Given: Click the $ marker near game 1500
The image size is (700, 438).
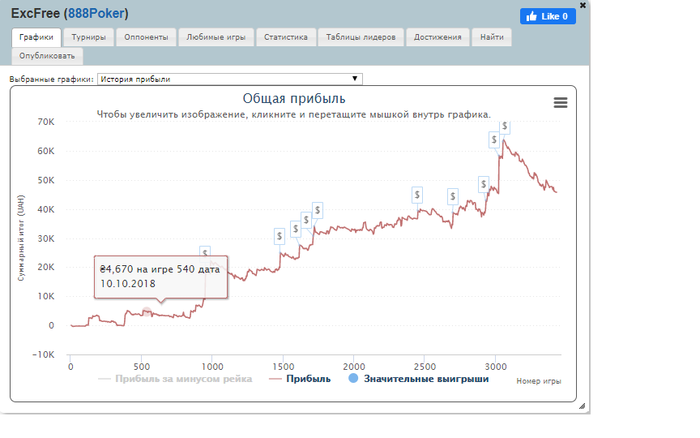Looking at the screenshot, I should click(281, 236).
